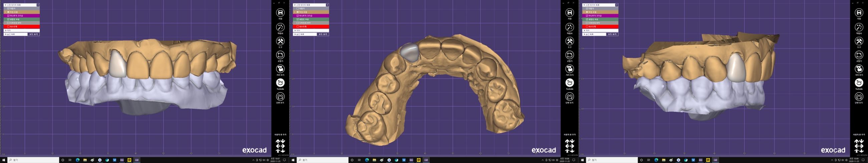Uncheck the green layer checkbox in lateral view window

click(x=587, y=19)
